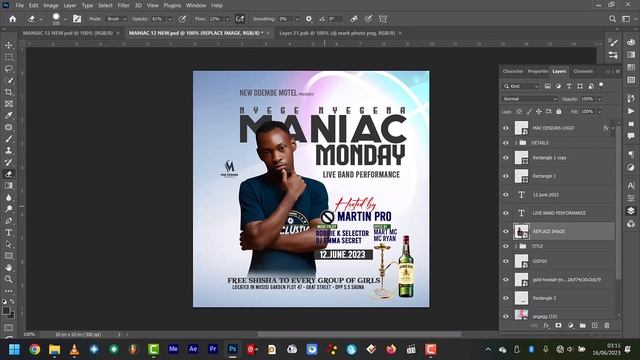Hide the Rectangle 1 copy layer
Viewport: 640px width, 360px height.
point(506,158)
